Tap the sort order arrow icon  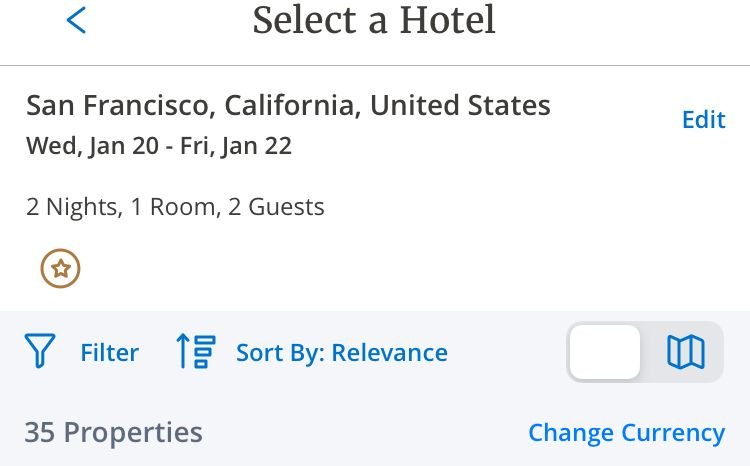[x=196, y=351]
